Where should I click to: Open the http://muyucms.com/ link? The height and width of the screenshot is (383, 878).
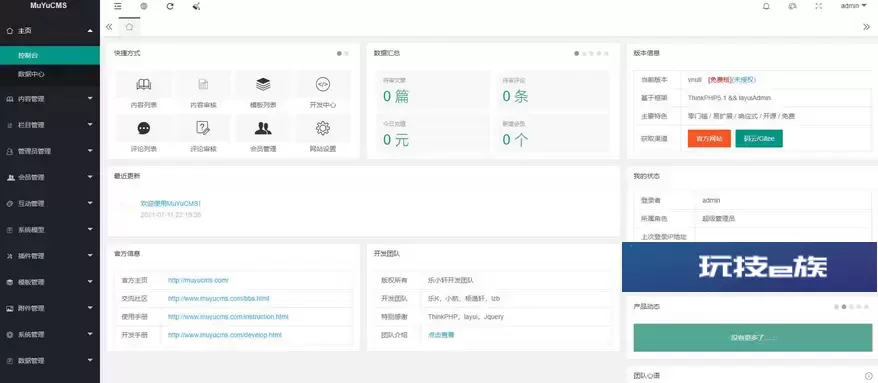[x=198, y=280]
